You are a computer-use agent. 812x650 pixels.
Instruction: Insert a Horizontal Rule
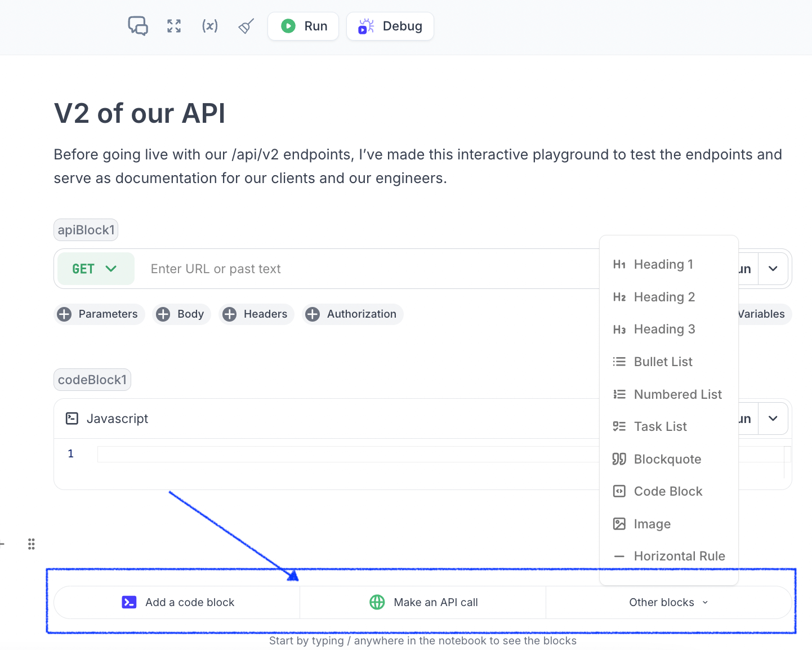669,556
